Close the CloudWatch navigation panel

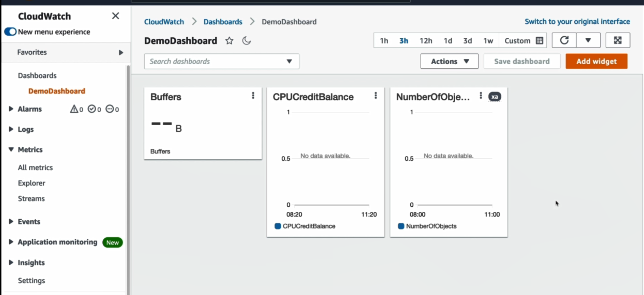pyautogui.click(x=115, y=16)
